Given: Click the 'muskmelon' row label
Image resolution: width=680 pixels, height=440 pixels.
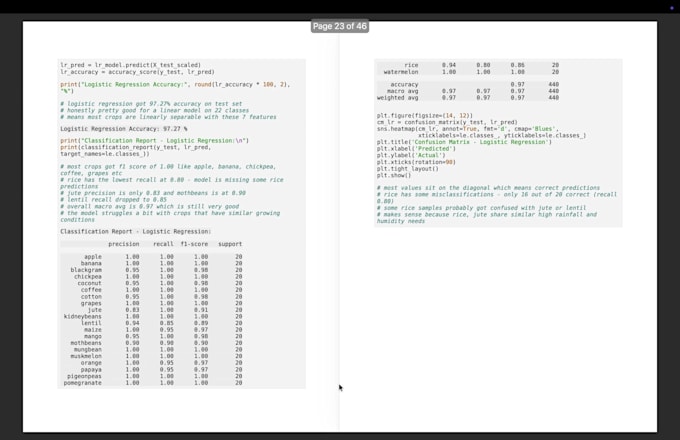Looking at the screenshot, I should (86, 356).
